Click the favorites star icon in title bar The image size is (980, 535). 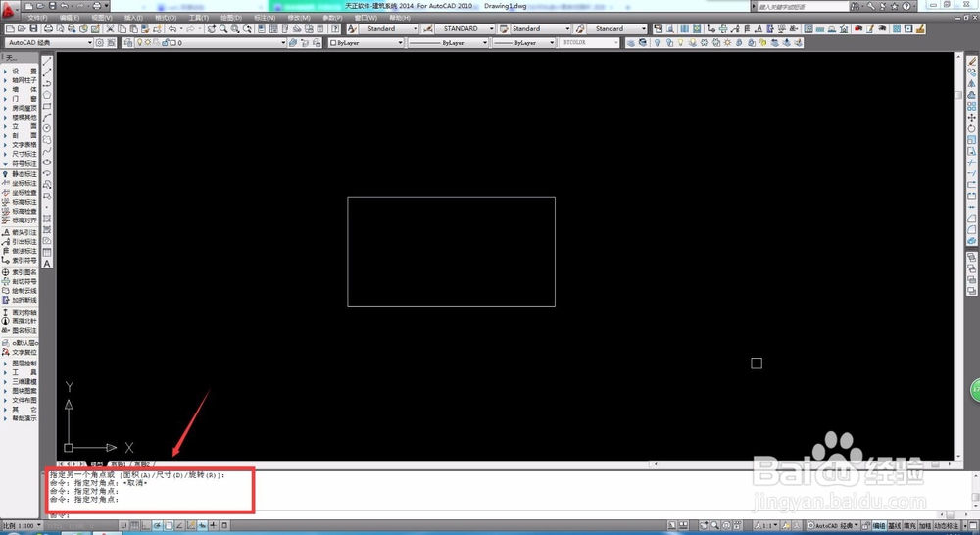click(895, 6)
